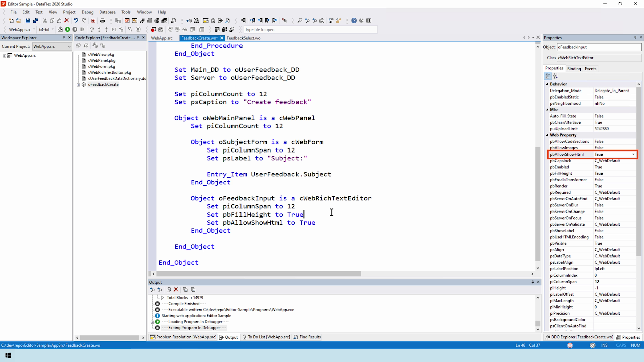Clear output with red X icon
Image resolution: width=644 pixels, height=362 pixels.
click(176, 290)
